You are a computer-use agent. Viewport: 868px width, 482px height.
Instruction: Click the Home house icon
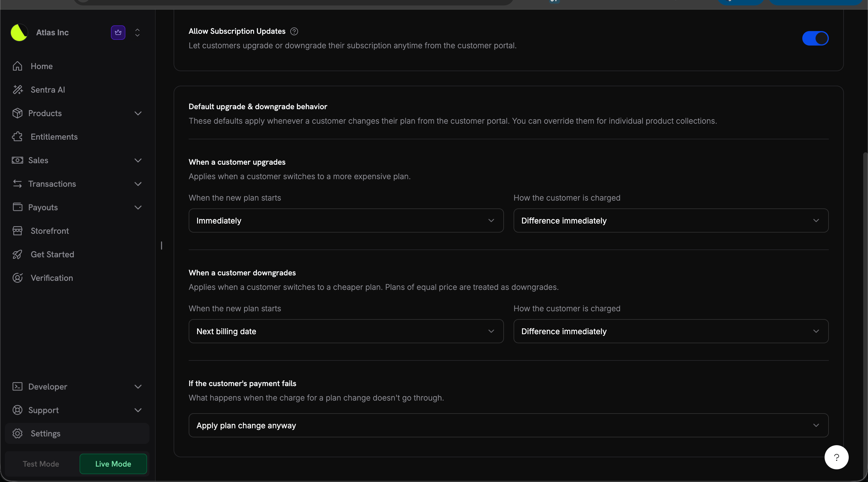[17, 66]
